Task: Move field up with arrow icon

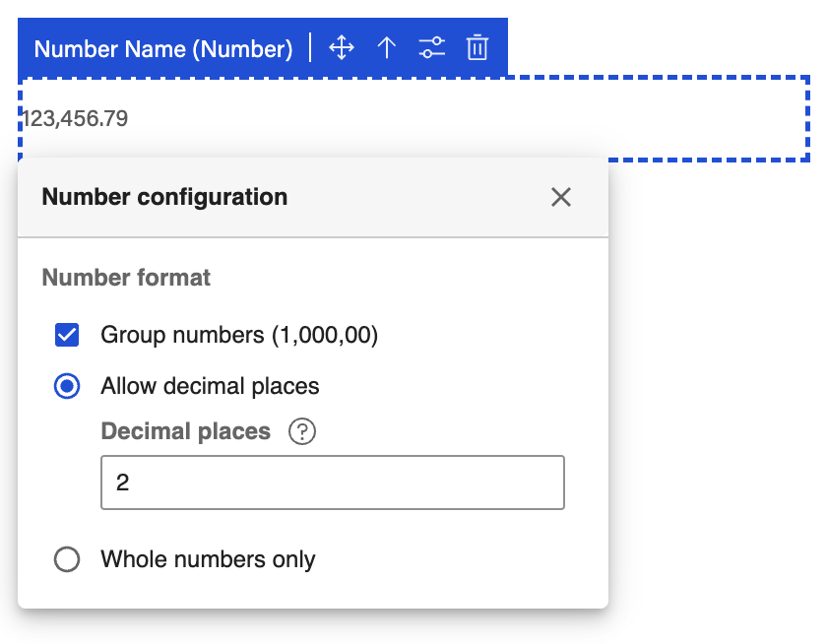Action: [x=387, y=47]
